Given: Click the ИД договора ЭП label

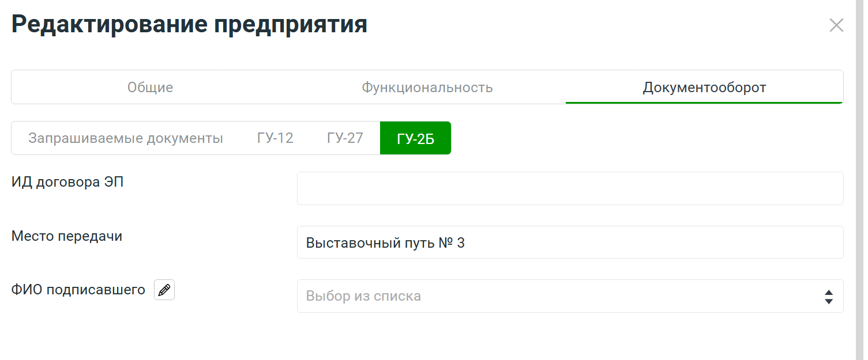Looking at the screenshot, I should 67,182.
